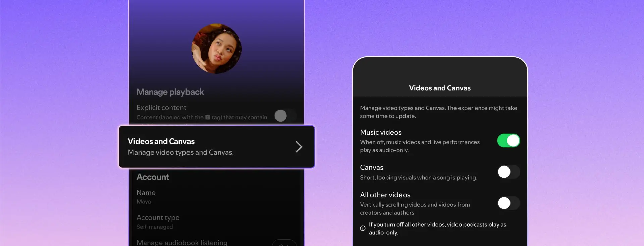
Task: Click the Account section heading
Action: [x=153, y=177]
